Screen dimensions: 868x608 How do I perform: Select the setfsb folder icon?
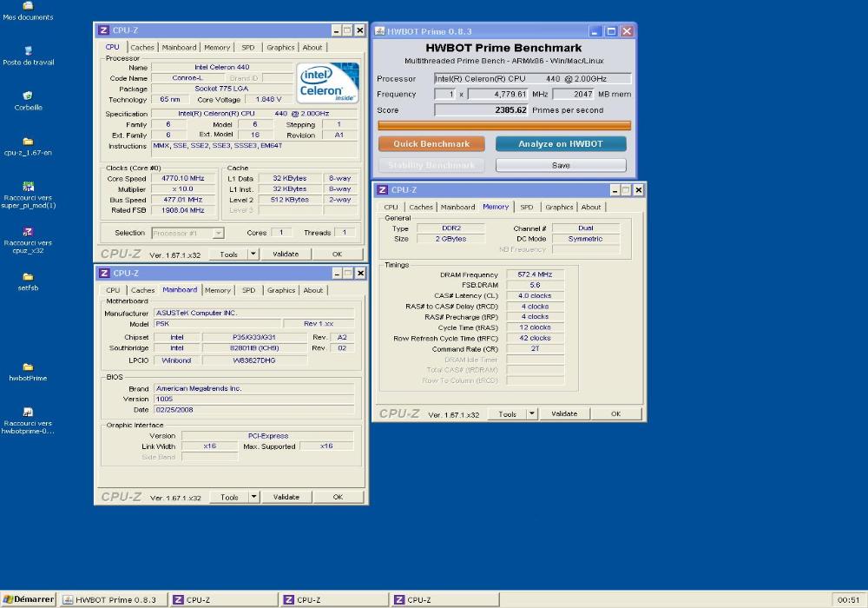28,277
